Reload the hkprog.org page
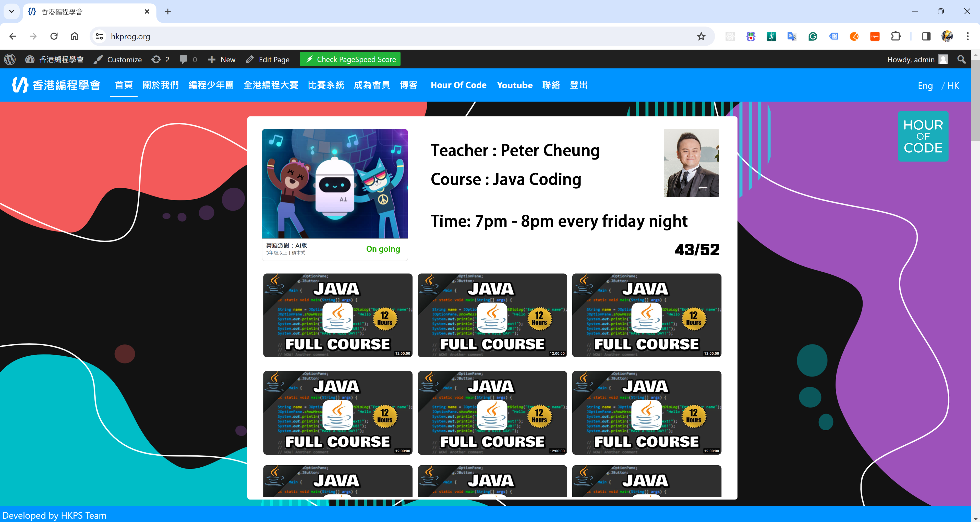This screenshot has width=980, height=522. coord(54,36)
